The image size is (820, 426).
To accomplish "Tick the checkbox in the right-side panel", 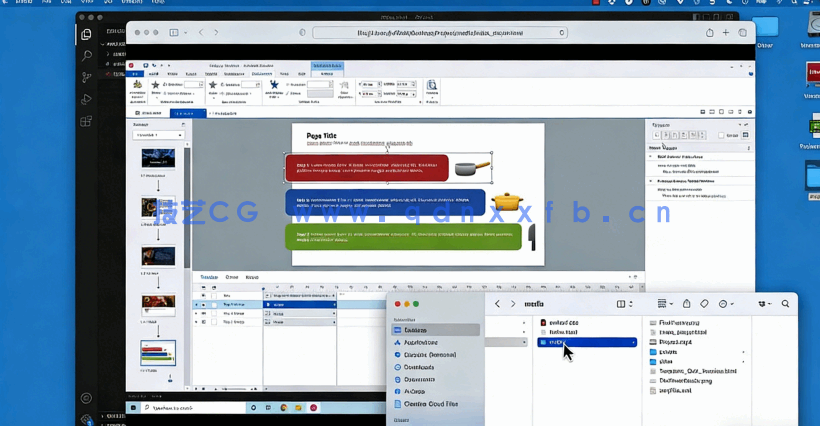I will tap(721, 135).
